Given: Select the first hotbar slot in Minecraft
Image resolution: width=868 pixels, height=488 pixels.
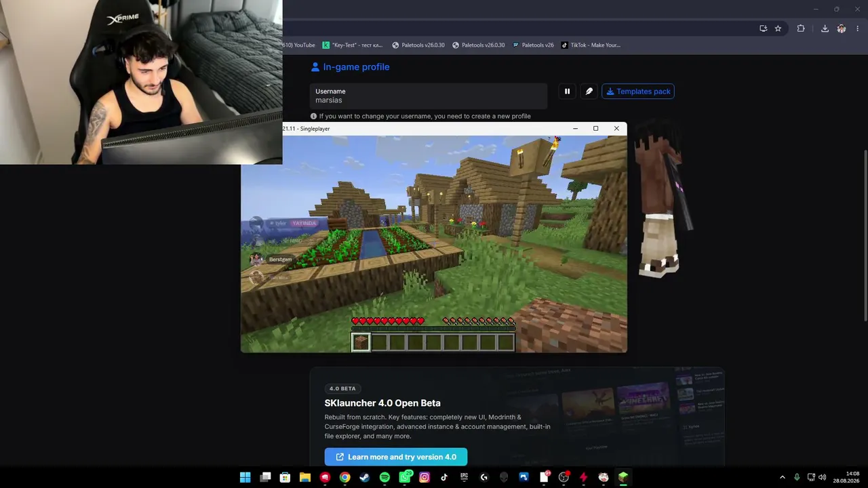Looking at the screenshot, I should pos(361,342).
